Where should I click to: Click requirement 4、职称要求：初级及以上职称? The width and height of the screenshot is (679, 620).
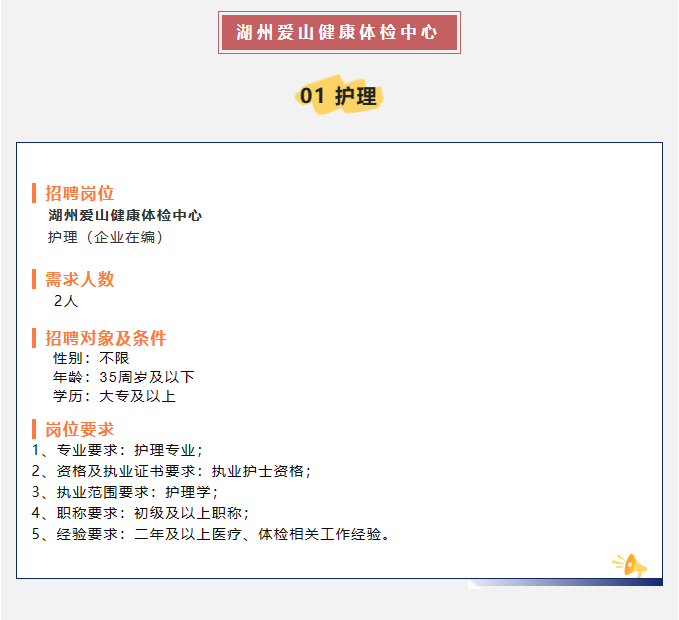pos(140,513)
